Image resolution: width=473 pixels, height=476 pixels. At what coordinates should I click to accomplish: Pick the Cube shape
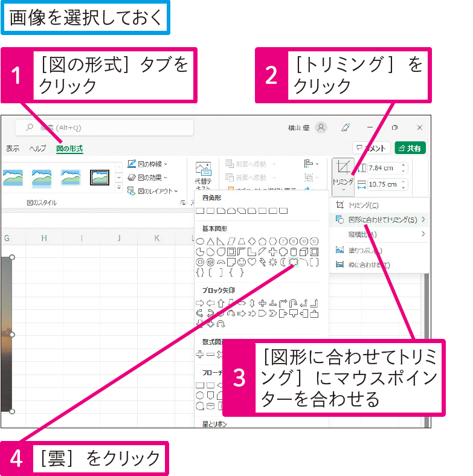click(x=304, y=252)
